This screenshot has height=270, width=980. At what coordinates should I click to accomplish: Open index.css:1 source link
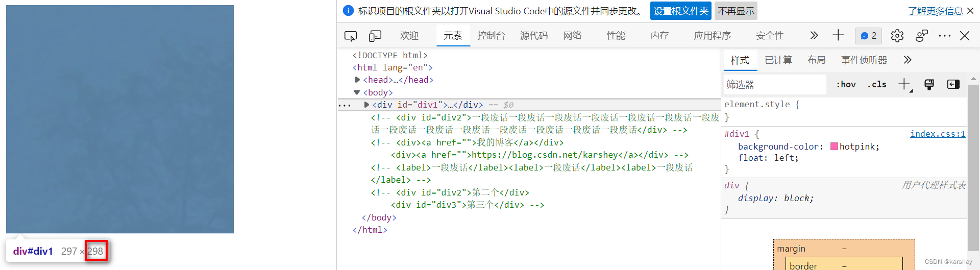938,134
